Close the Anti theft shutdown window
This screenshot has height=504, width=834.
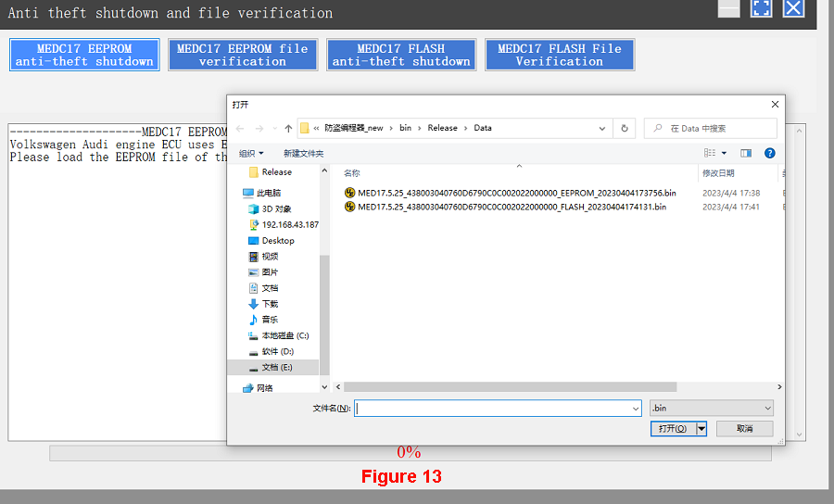[793, 8]
